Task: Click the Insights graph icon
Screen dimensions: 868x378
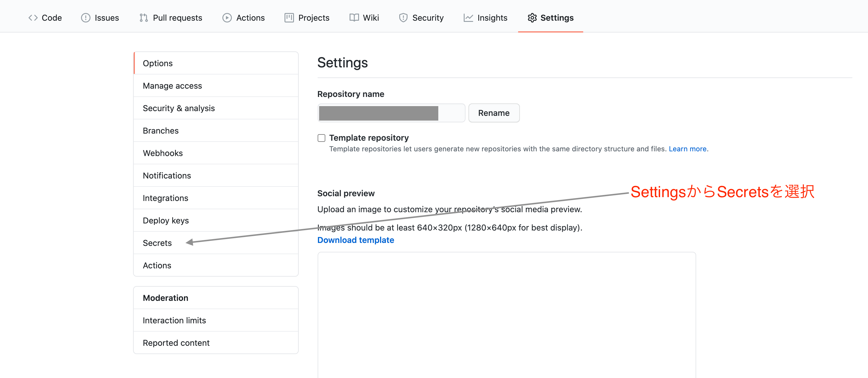Action: pyautogui.click(x=468, y=18)
